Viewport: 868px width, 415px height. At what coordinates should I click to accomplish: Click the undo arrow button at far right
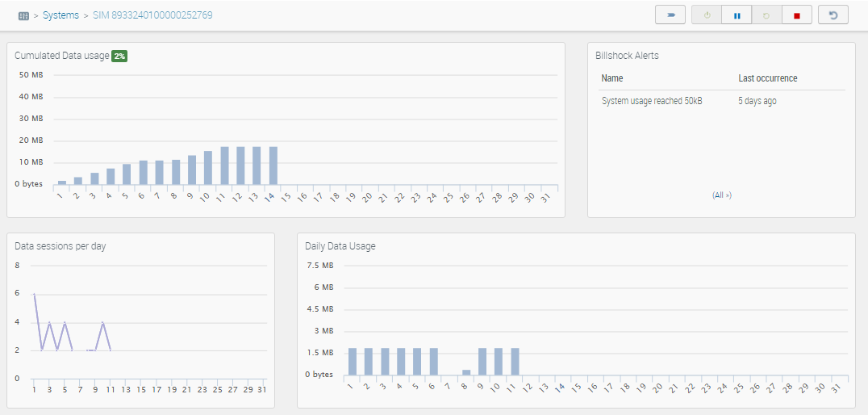(833, 15)
